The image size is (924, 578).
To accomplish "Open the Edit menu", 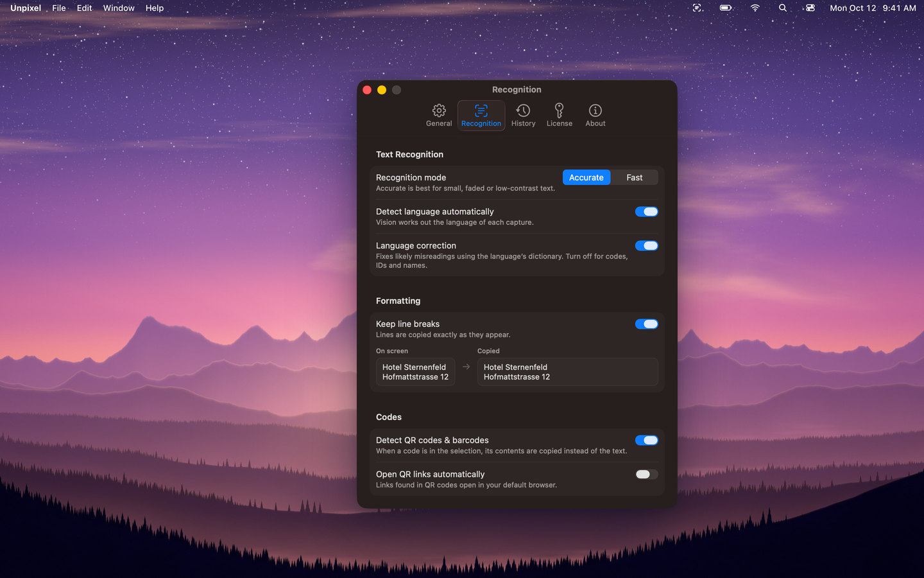I will (x=84, y=8).
